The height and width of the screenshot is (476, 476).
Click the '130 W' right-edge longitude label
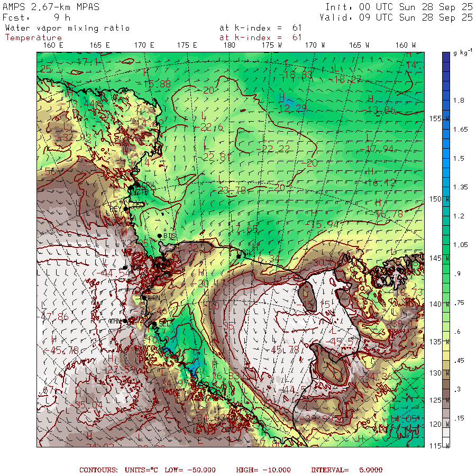(x=440, y=373)
